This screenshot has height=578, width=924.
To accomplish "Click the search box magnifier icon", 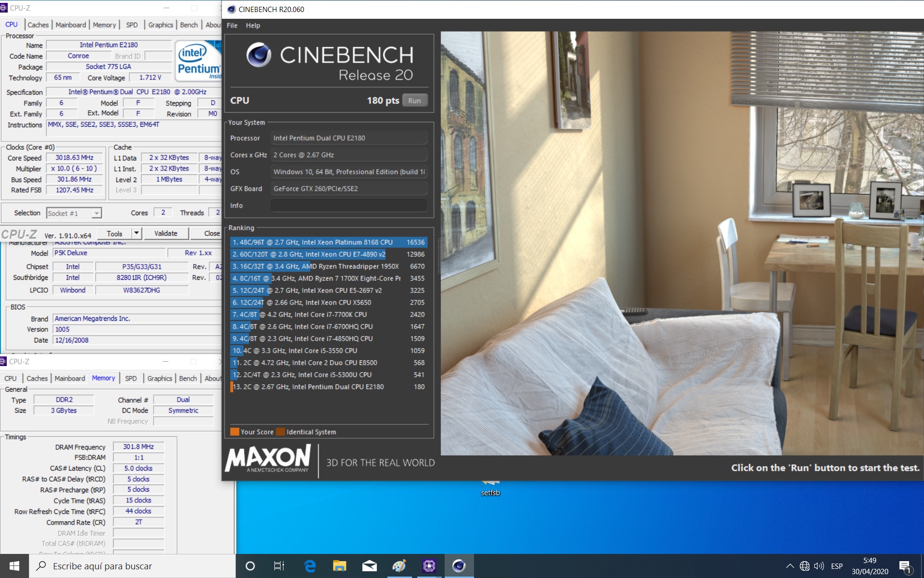I will click(42, 566).
